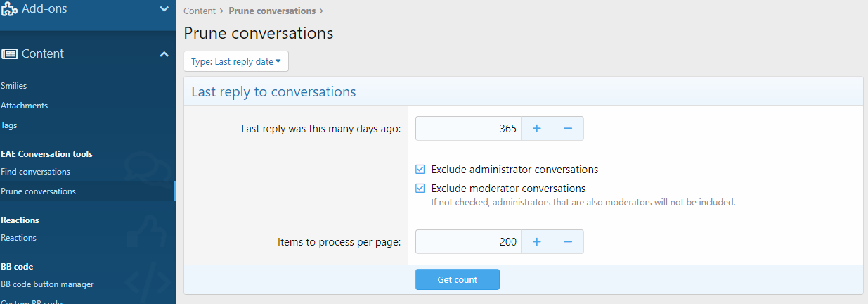Increase items per page with plus
868x304 pixels.
coord(536,242)
